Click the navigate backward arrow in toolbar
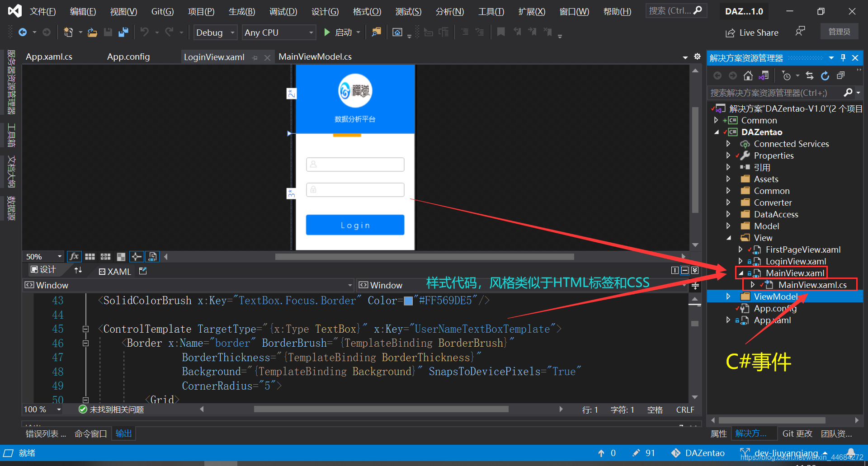Screen dimensions: 868x466 tap(22, 33)
